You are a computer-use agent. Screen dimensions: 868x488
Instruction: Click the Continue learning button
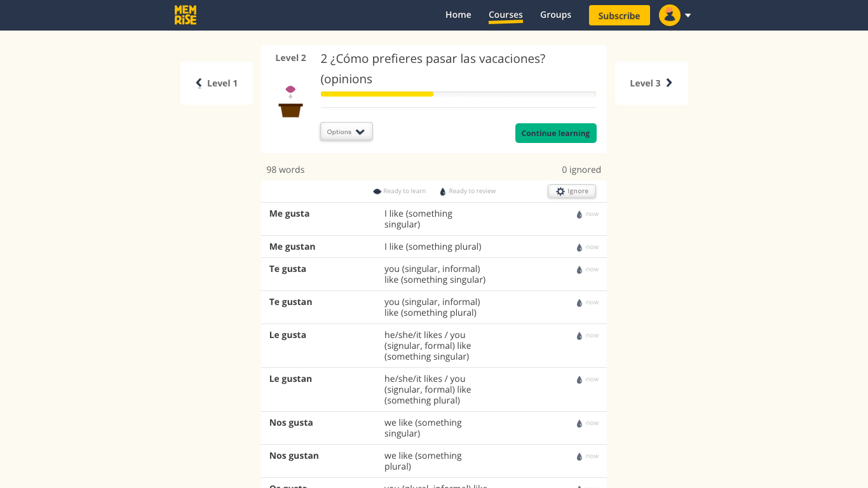(x=555, y=133)
